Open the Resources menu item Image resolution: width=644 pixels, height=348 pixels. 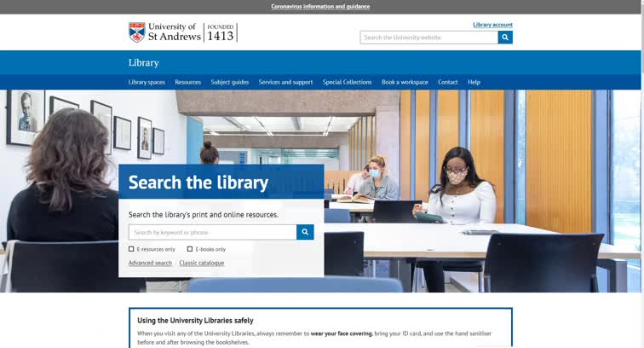[187, 82]
